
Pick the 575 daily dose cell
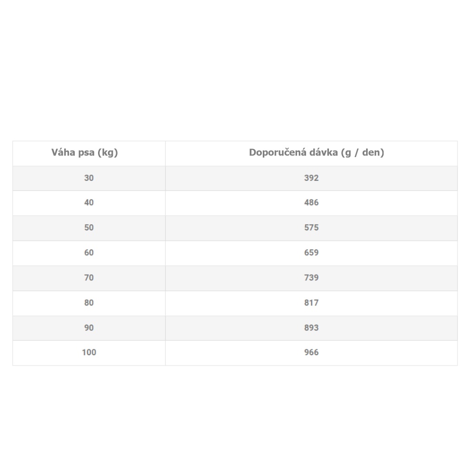tap(311, 228)
